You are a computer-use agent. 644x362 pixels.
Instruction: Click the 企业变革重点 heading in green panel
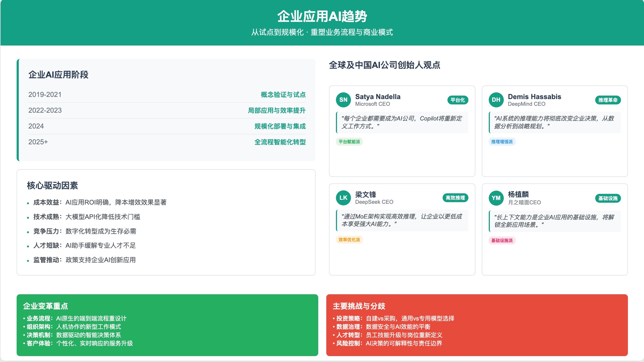click(45, 306)
